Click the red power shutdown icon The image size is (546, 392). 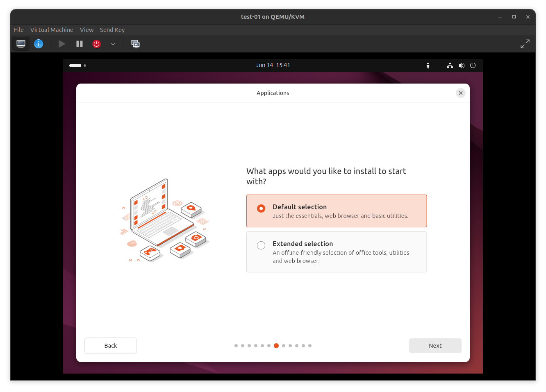96,44
